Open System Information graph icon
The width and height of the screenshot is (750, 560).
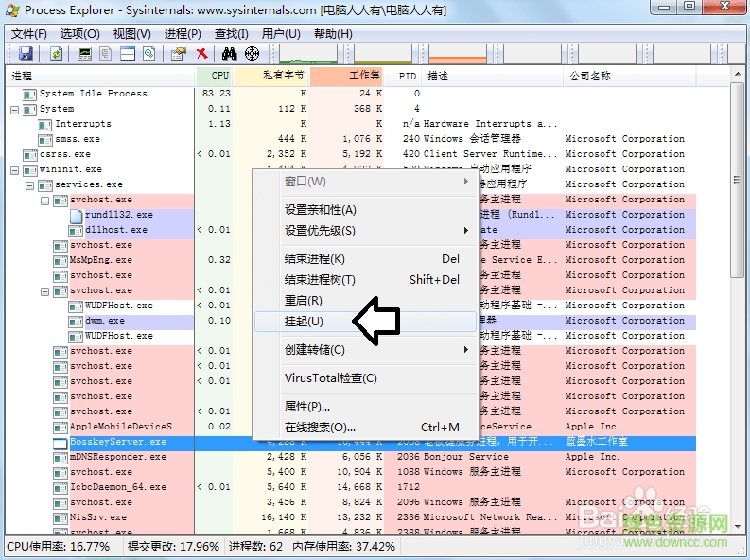tap(85, 54)
